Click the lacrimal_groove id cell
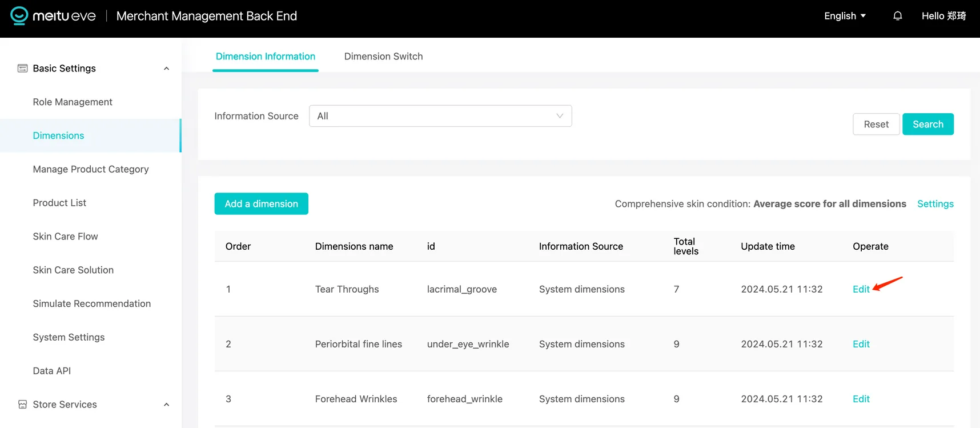 [462, 289]
